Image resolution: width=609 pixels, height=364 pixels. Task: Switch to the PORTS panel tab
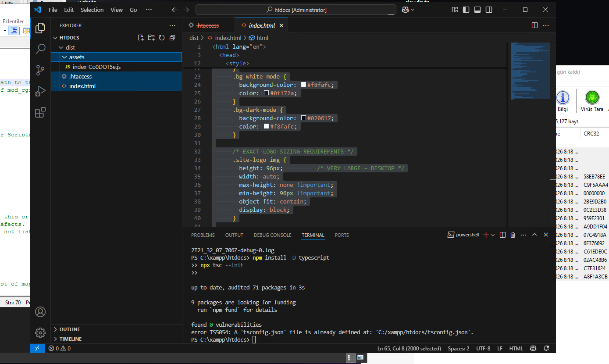342,235
